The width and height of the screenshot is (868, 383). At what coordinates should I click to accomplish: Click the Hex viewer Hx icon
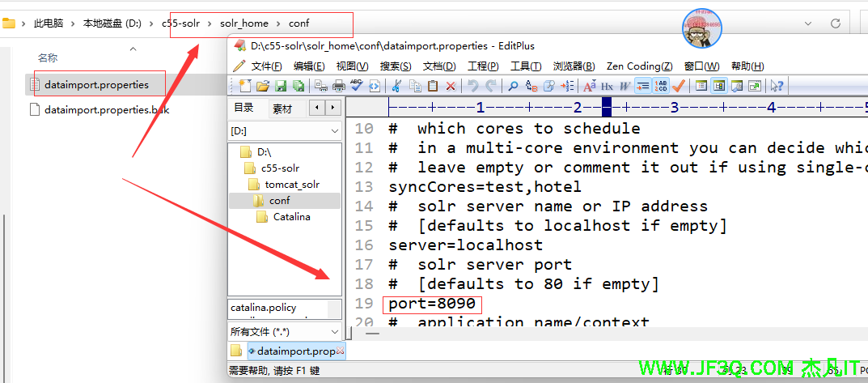coord(607,86)
